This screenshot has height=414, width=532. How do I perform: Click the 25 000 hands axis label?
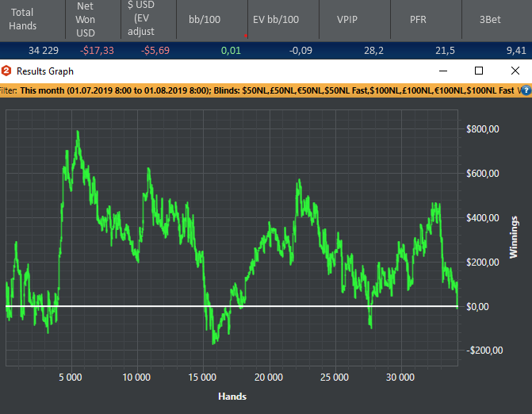335,378
